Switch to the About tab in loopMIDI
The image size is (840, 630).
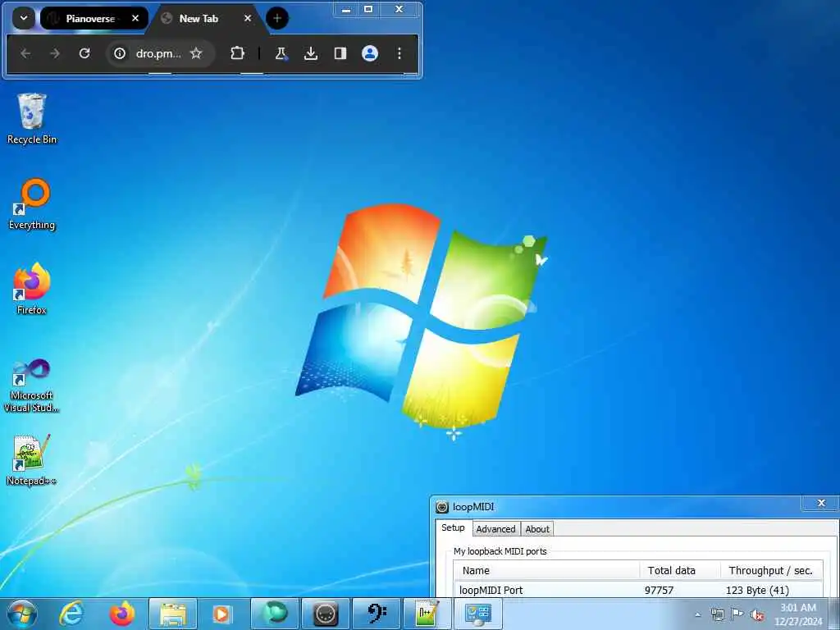[537, 529]
